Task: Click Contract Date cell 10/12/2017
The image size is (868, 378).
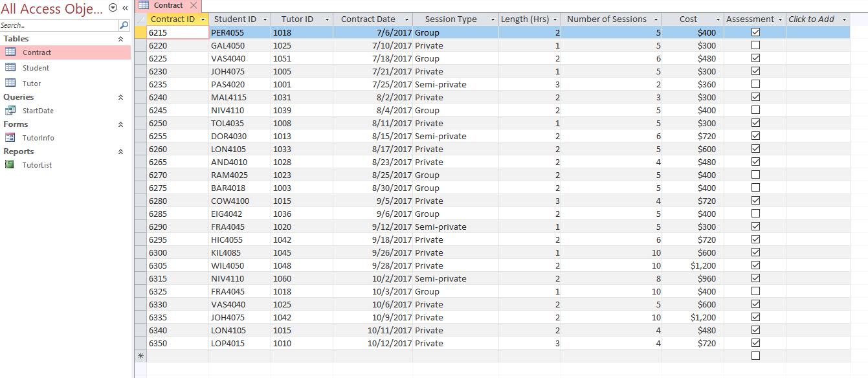Action: 373,343
